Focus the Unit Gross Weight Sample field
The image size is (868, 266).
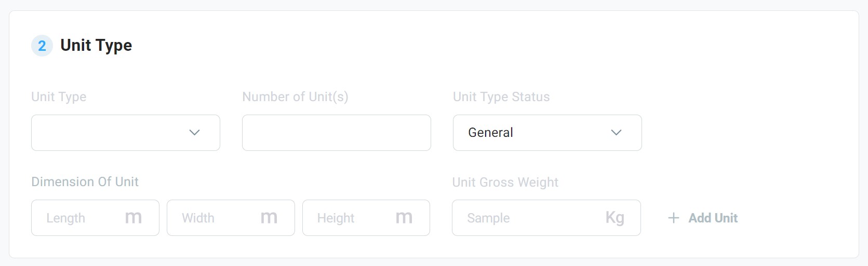546,218
